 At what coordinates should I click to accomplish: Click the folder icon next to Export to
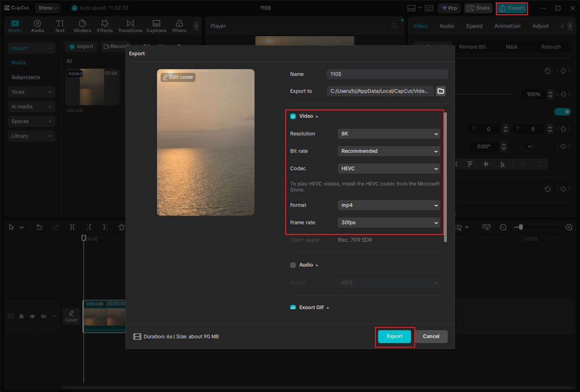coord(440,91)
